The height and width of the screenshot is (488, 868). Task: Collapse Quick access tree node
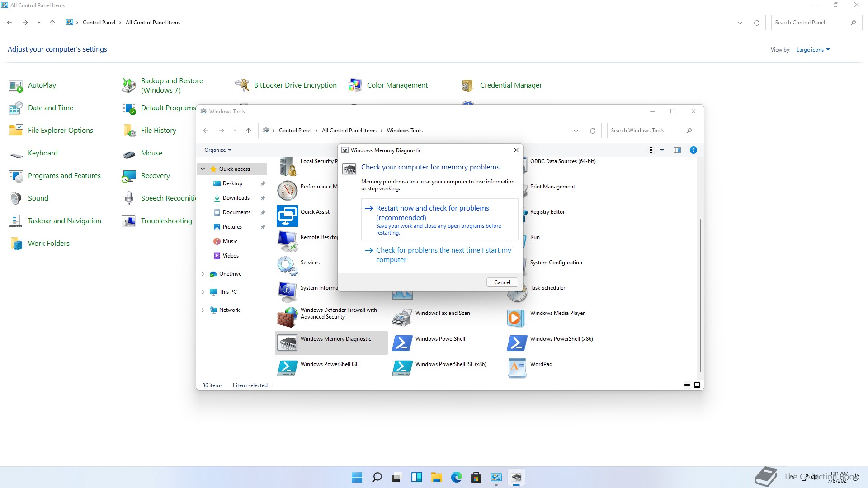[x=203, y=169]
